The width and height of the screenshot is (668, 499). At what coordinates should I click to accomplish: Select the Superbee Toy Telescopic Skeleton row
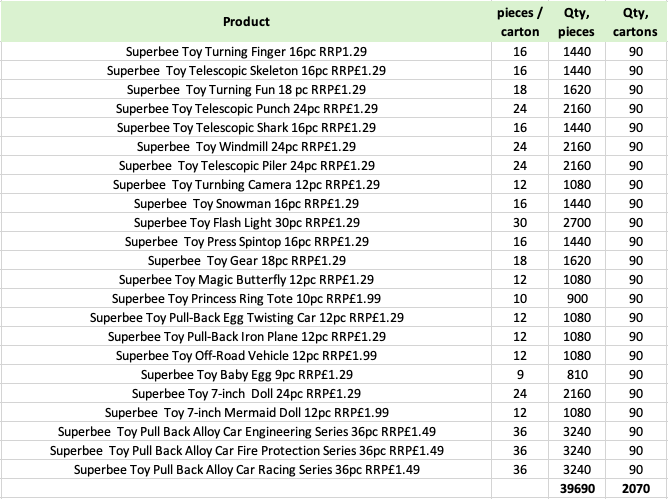coord(334,71)
